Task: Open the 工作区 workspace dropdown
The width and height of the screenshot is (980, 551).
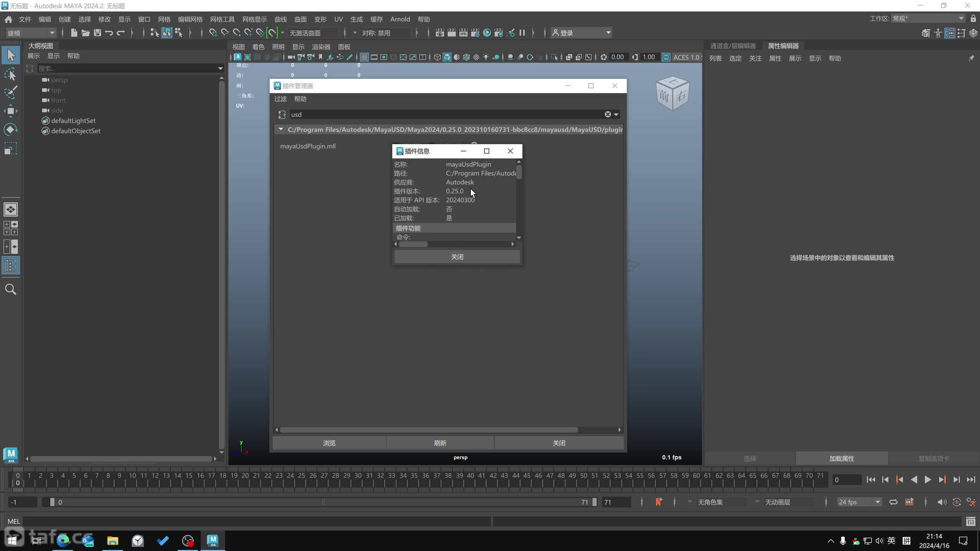Action: point(928,18)
